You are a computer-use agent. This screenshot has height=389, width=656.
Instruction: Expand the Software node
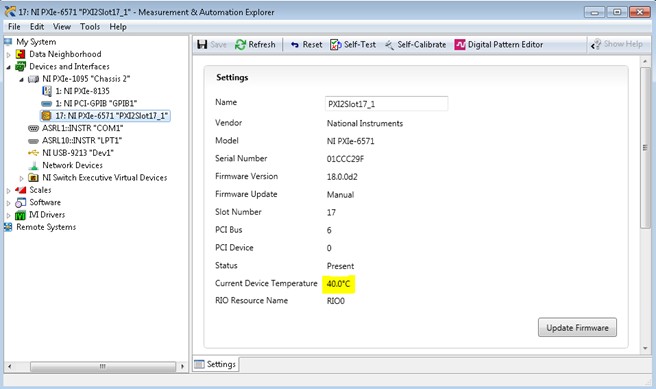(x=8, y=203)
